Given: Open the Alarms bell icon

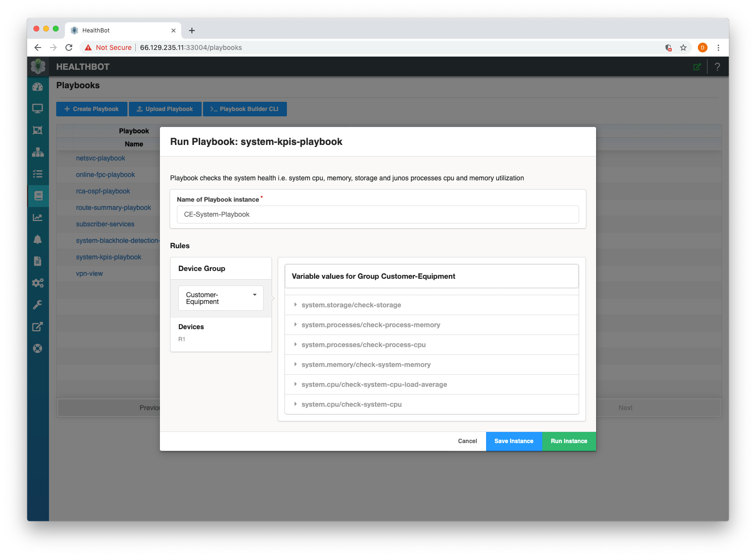Looking at the screenshot, I should 38,239.
